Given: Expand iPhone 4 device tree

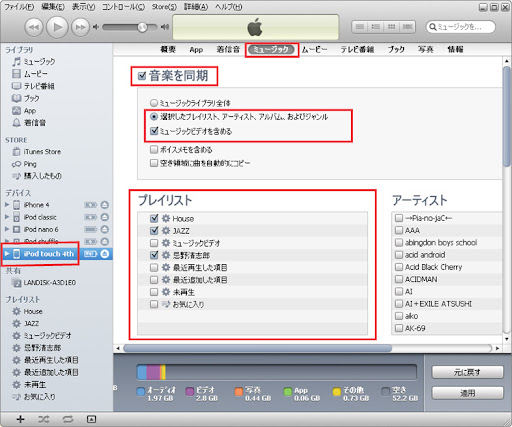Looking at the screenshot, I should point(7,205).
